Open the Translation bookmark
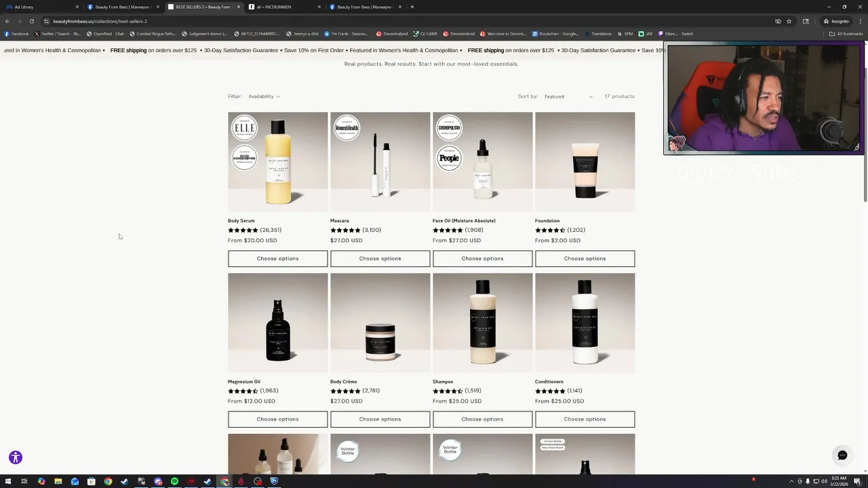Screen dimensions: 868x488 tap(597, 34)
